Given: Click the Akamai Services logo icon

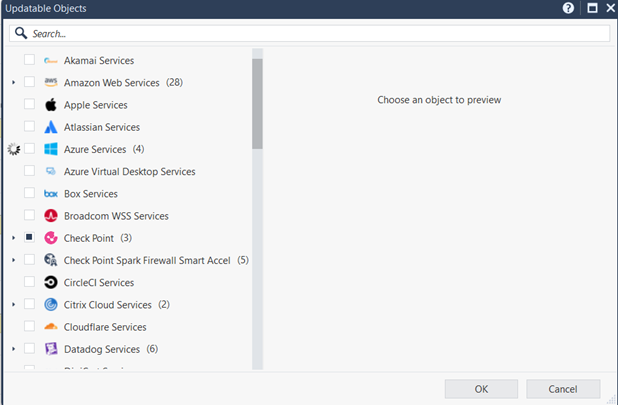Looking at the screenshot, I should pos(51,61).
